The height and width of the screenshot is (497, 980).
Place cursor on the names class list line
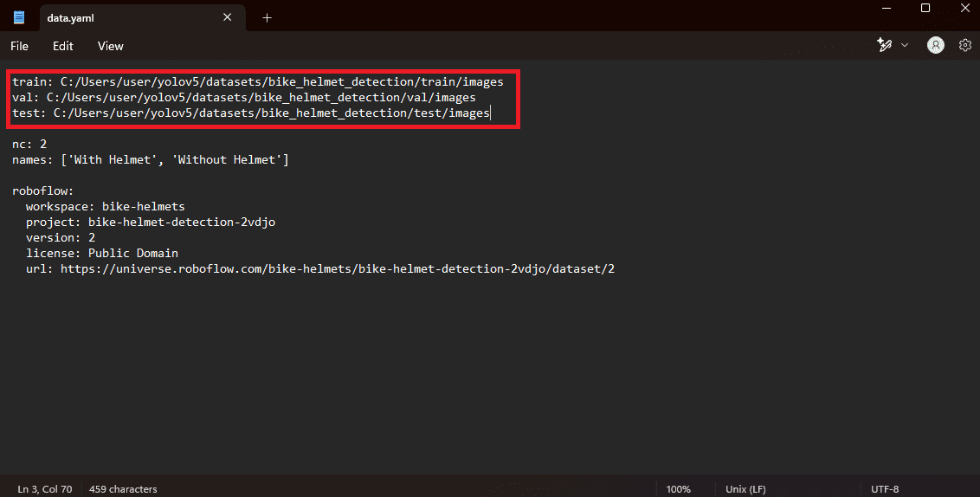[151, 160]
